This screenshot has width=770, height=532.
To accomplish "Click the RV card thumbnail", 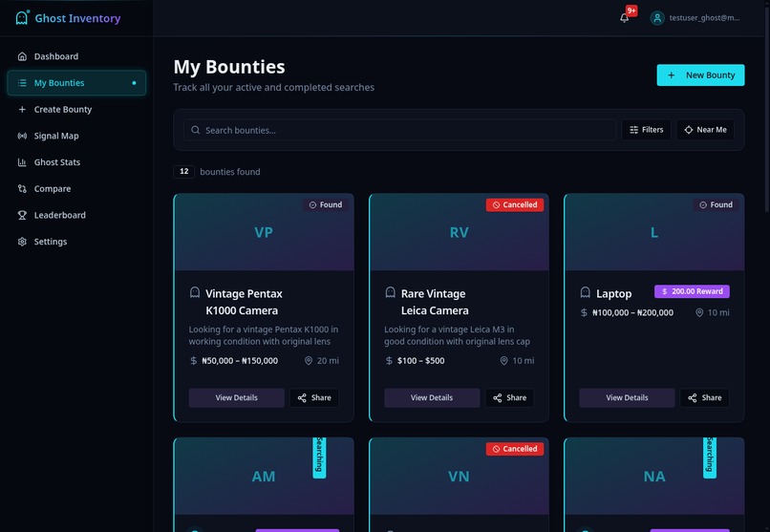I will point(460,232).
